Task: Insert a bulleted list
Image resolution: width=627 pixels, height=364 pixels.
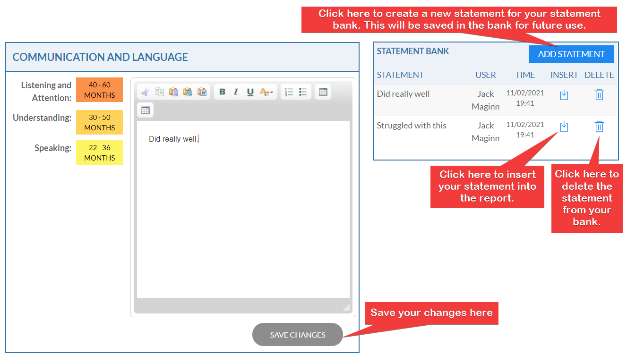Action: (x=303, y=92)
